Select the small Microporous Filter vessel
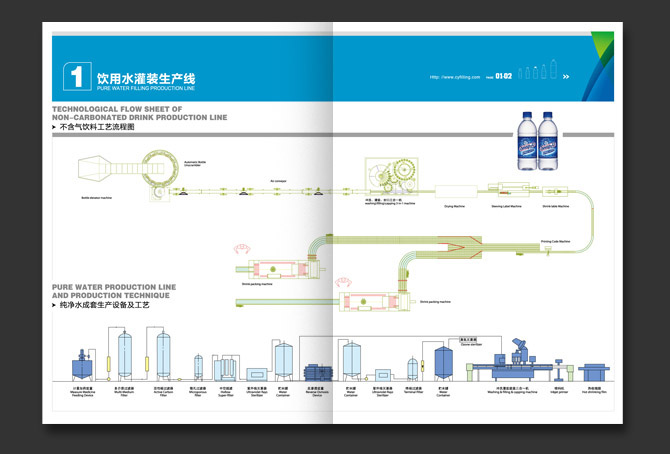Screen dimensions: 670x454 (198, 368)
